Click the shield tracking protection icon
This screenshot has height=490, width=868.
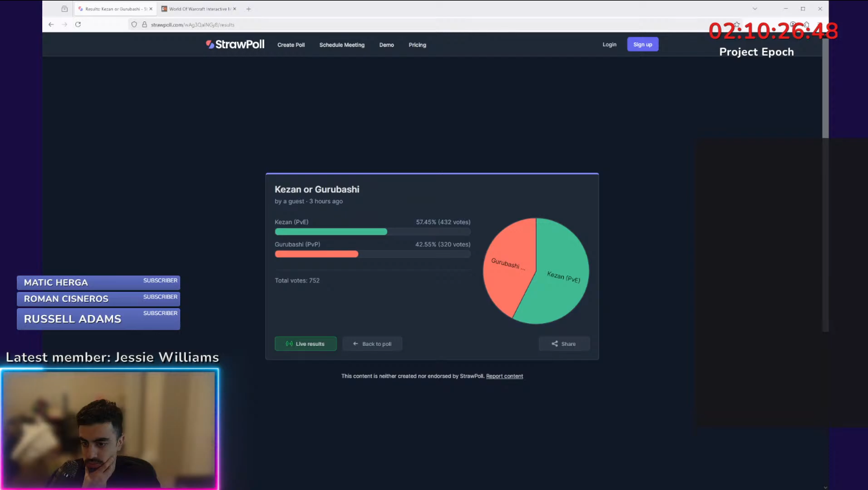(x=134, y=25)
